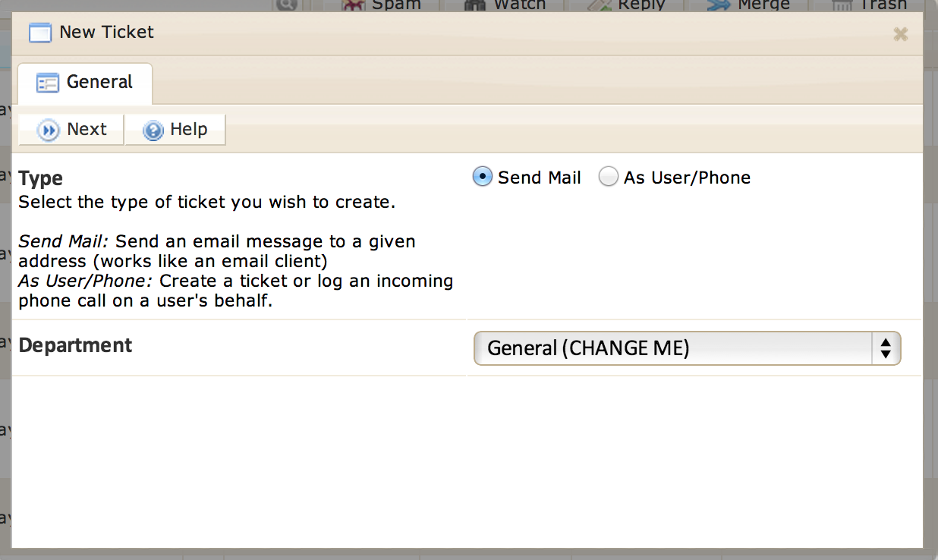Choose type via As User/Phone label
The image size is (938, 560).
687,178
